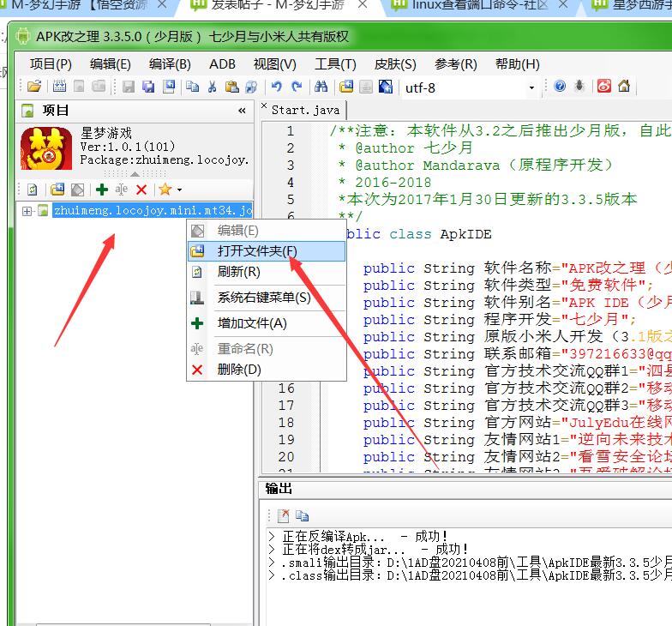The height and width of the screenshot is (626, 672).
Task: Click the green plus add icon in project panel
Action: [x=102, y=190]
